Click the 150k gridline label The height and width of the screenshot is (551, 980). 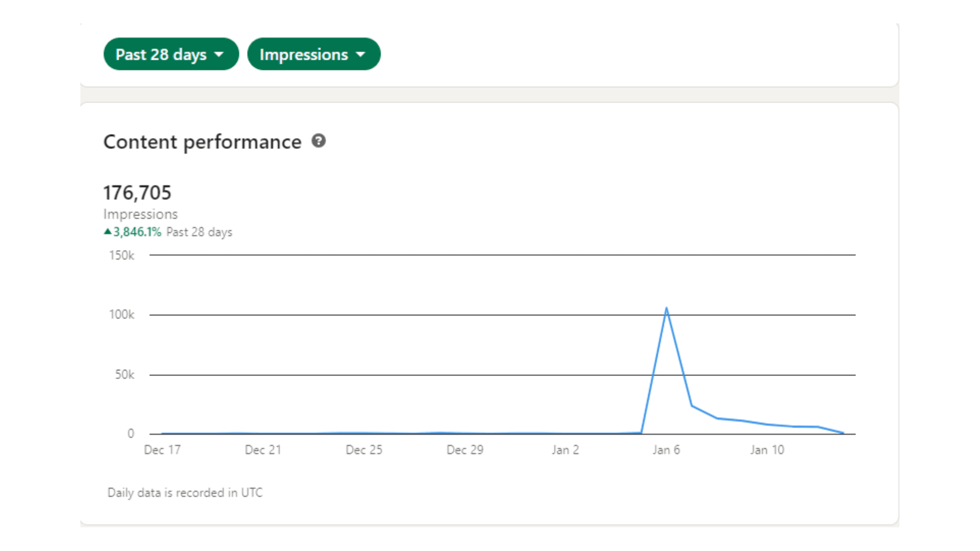click(x=121, y=255)
